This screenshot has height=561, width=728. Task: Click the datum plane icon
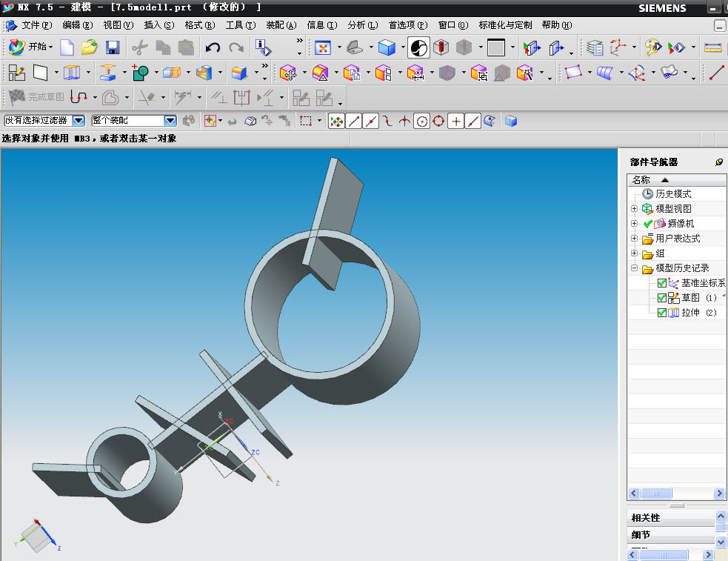coord(40,73)
